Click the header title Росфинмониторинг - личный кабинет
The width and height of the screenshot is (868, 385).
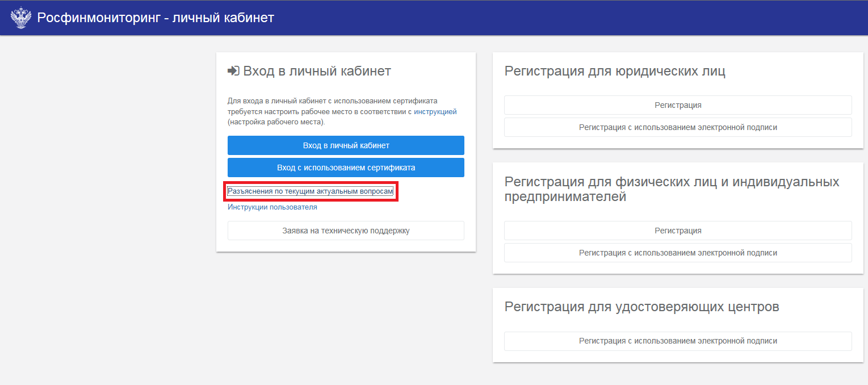(156, 18)
